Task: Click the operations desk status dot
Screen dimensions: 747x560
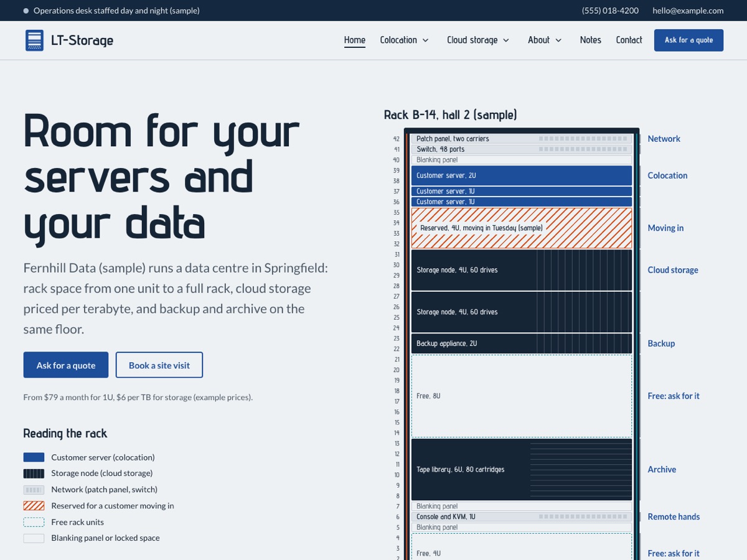Action: 26,11
